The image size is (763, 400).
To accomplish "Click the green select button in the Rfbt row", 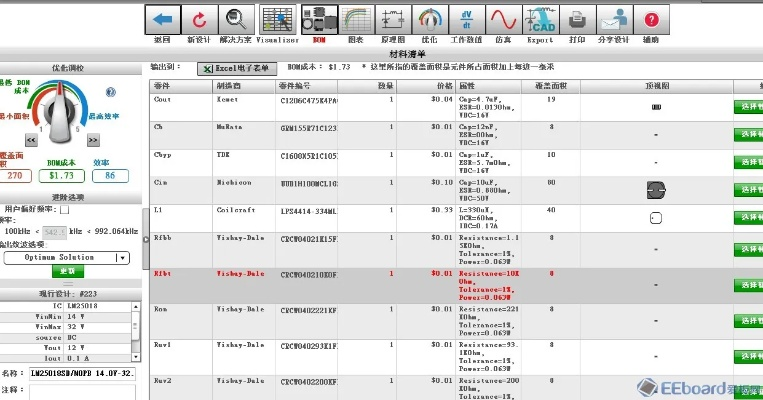I will [x=748, y=285].
